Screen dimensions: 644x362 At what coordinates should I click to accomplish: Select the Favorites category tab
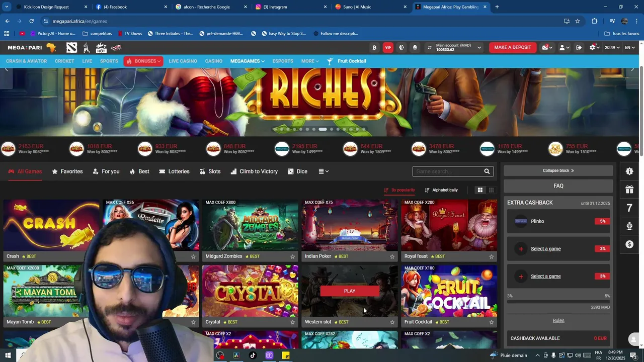click(x=67, y=171)
